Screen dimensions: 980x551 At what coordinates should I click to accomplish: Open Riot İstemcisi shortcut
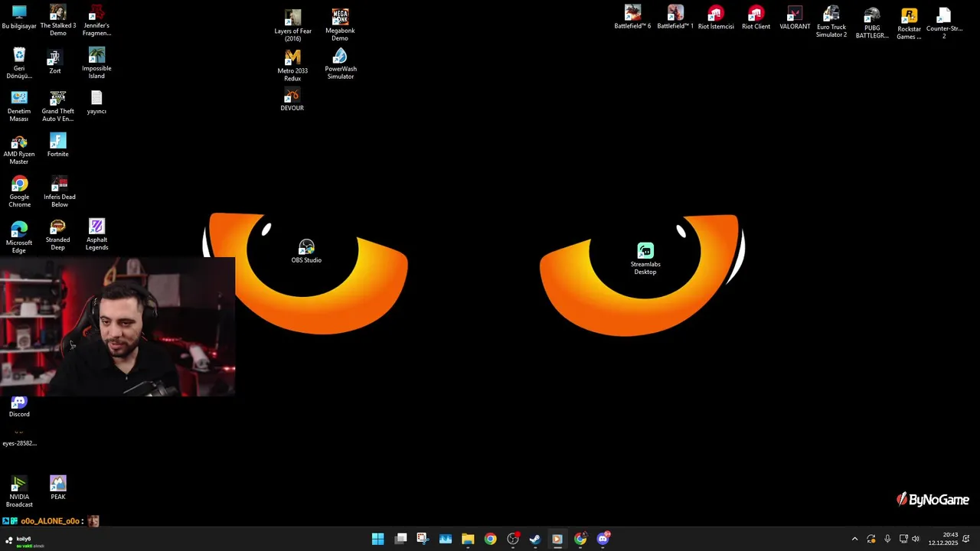[x=716, y=18]
